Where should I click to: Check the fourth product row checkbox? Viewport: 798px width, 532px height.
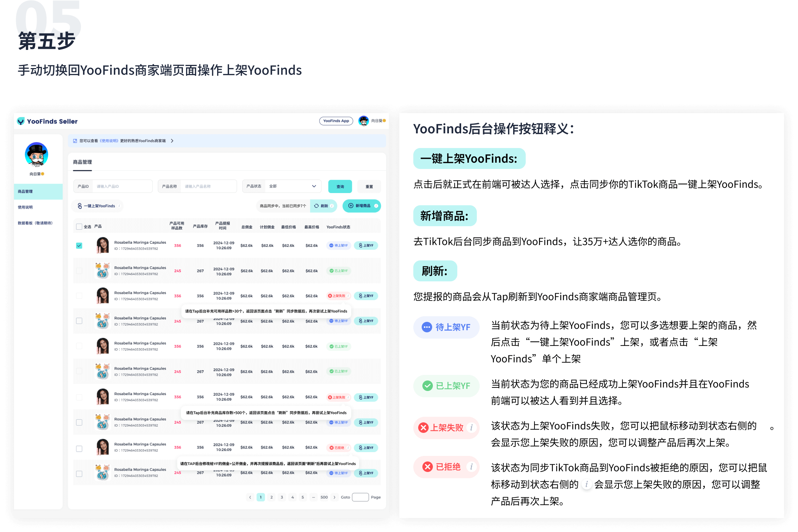click(79, 321)
